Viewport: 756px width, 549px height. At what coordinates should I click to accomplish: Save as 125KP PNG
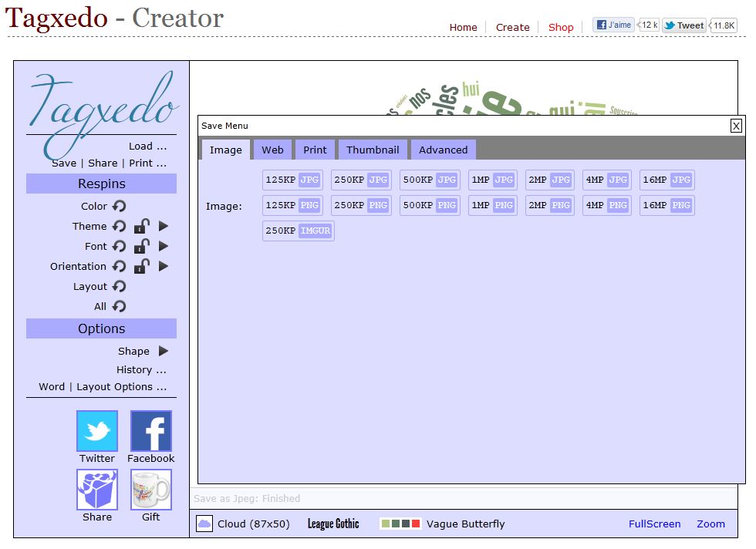tap(292, 205)
